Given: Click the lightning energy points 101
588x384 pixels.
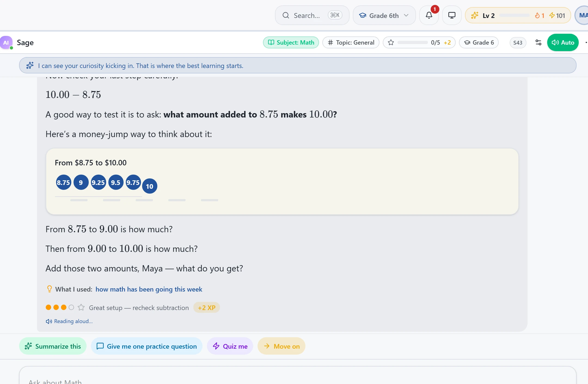Looking at the screenshot, I should click(557, 16).
